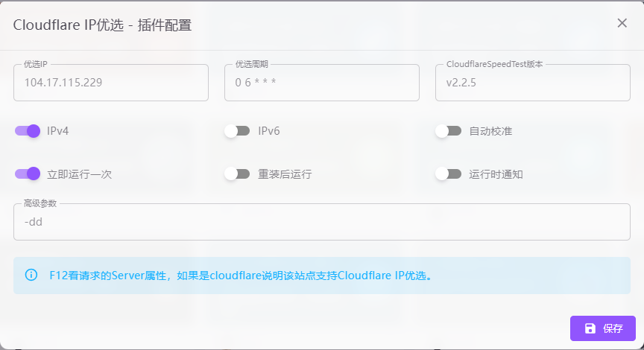Turn on the 自动校准 switch

(448, 131)
